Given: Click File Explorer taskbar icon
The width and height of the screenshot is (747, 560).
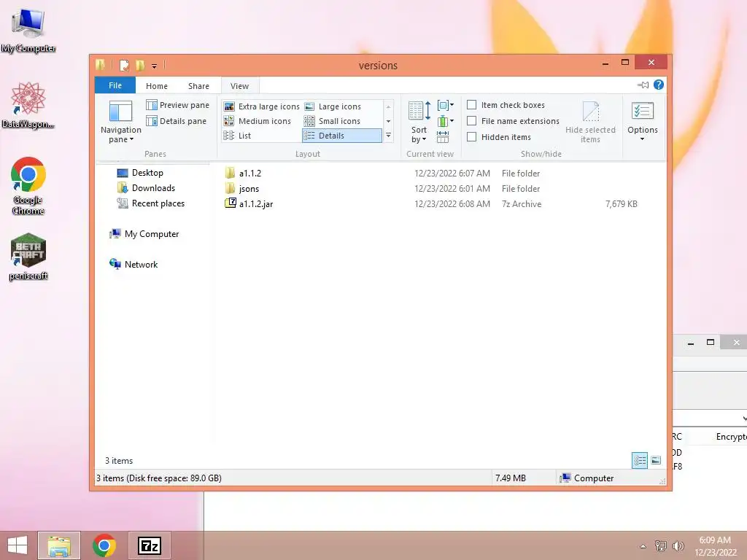Looking at the screenshot, I should 59,545.
